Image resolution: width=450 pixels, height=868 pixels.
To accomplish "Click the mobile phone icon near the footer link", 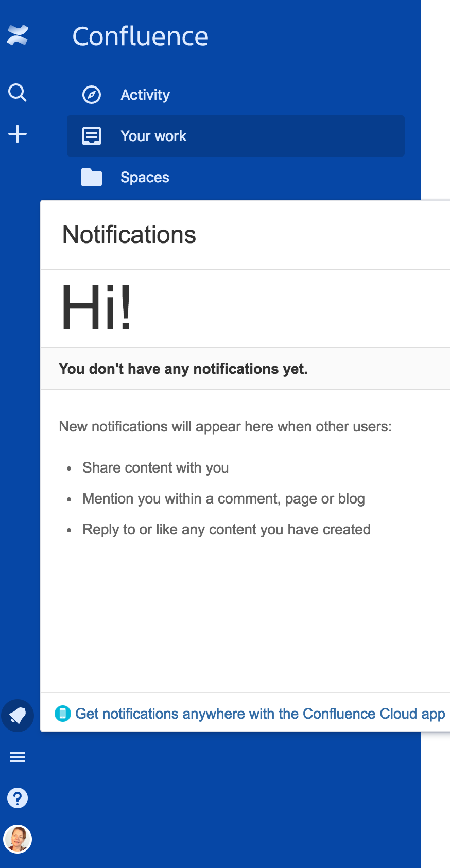I will 62,714.
